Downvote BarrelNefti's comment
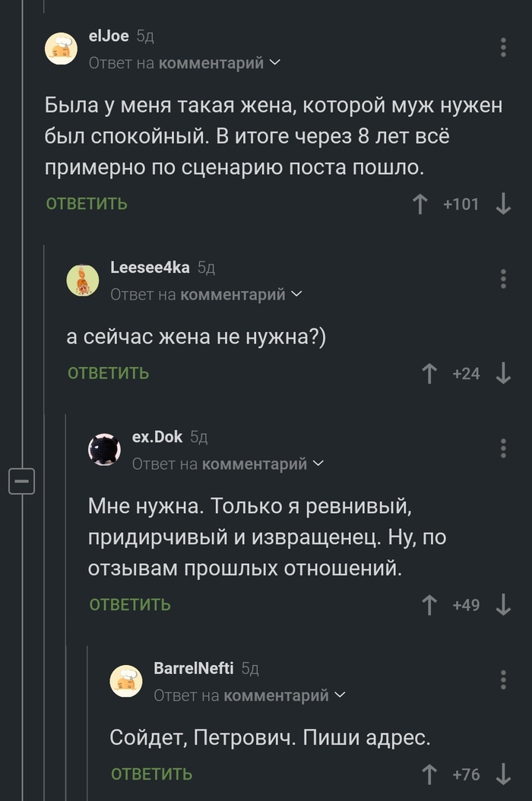 [502, 774]
